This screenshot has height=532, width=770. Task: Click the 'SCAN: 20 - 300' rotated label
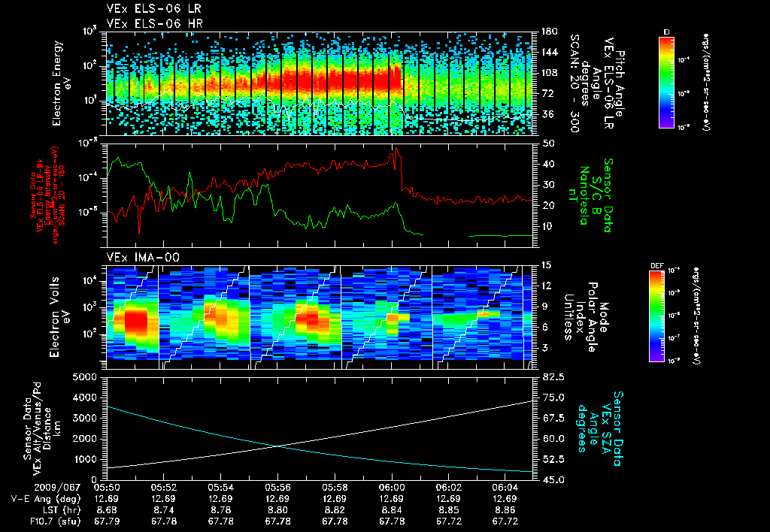[x=574, y=83]
